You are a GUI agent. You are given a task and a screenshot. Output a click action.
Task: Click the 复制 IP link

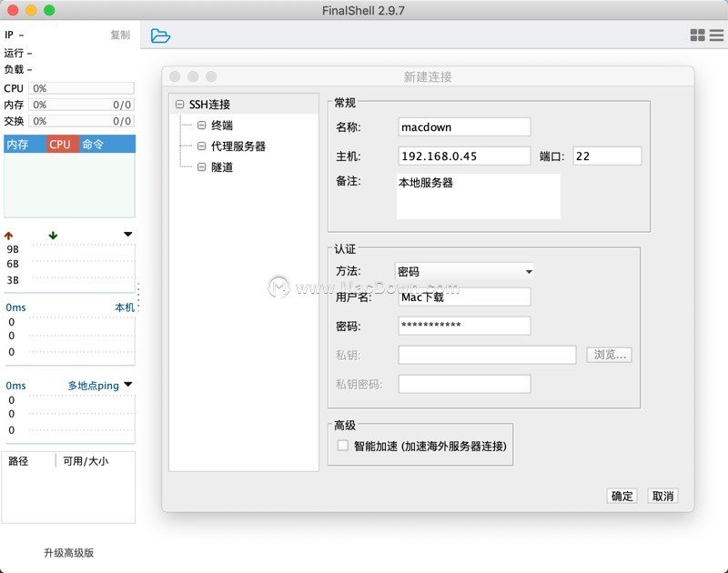120,35
